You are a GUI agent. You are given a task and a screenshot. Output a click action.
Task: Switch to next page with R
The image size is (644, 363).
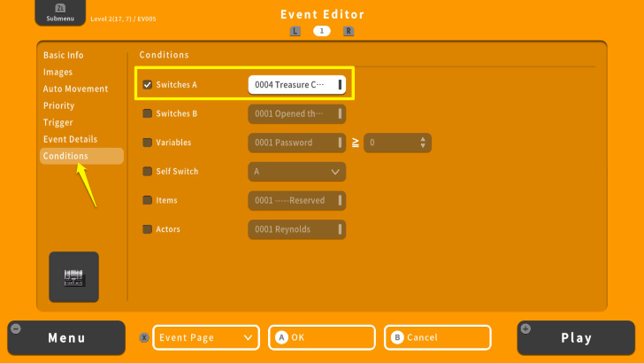click(349, 31)
